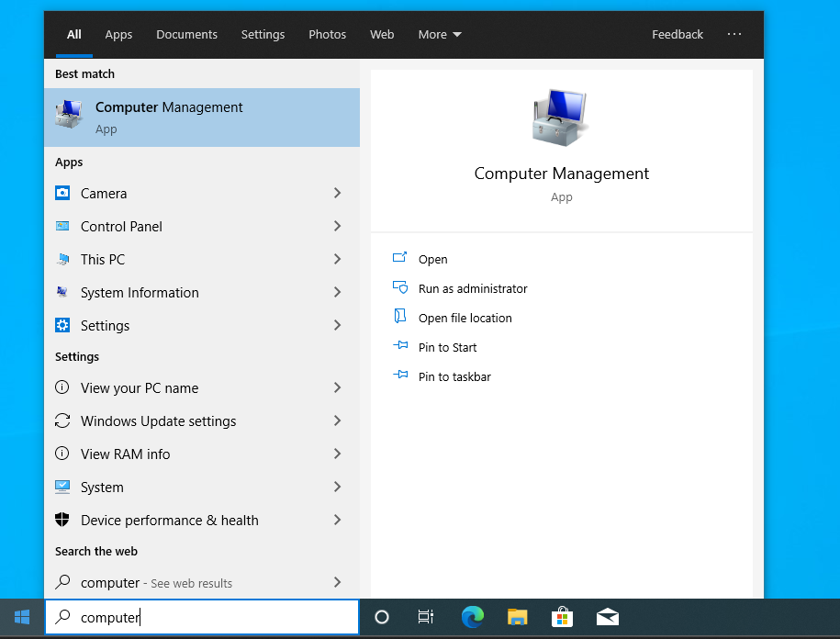Open the Windows Start button
The height and width of the screenshot is (639, 840).
pyautogui.click(x=22, y=617)
